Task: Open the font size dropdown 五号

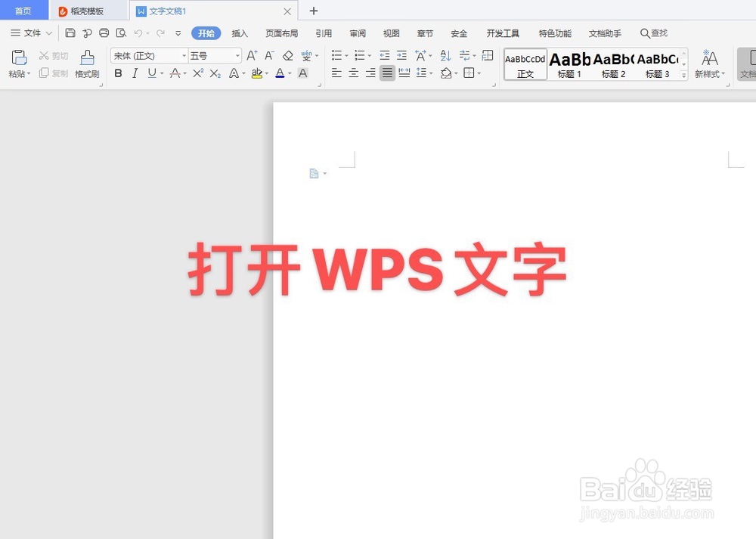Action: coord(237,56)
